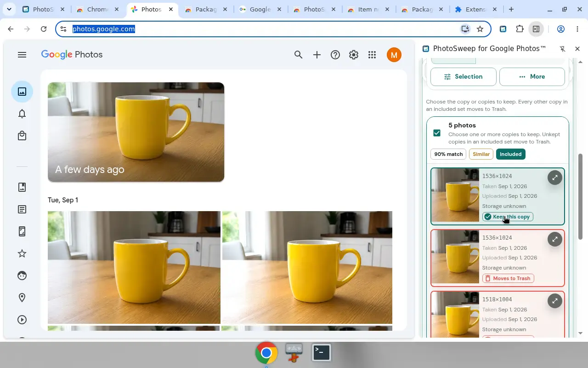Image resolution: width=588 pixels, height=368 pixels.
Task: Switch to the Chrom… tab
Action: point(98,9)
